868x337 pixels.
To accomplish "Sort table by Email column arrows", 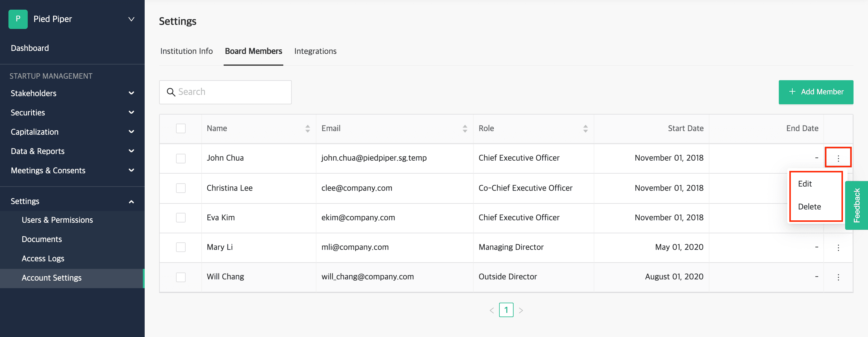I will point(465,128).
